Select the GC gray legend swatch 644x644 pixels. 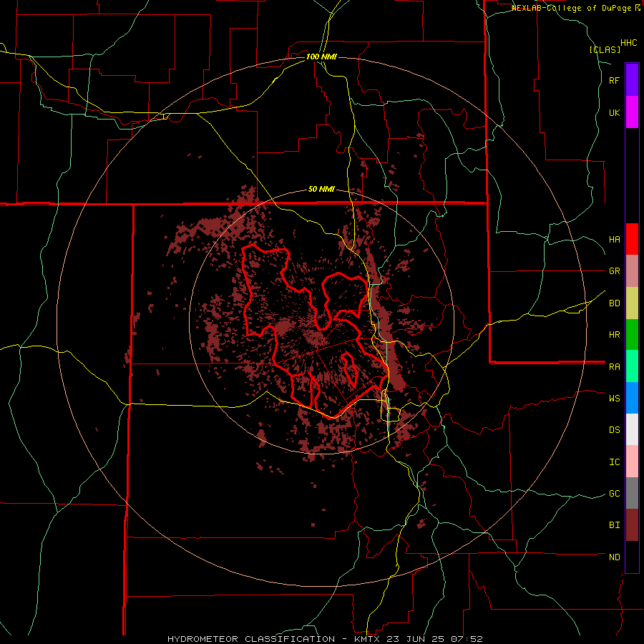coord(632,493)
